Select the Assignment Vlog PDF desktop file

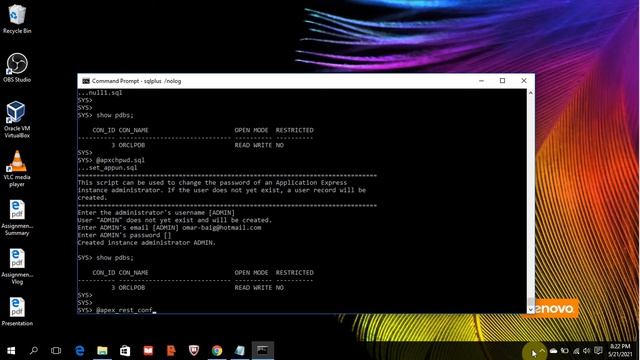pyautogui.click(x=17, y=267)
